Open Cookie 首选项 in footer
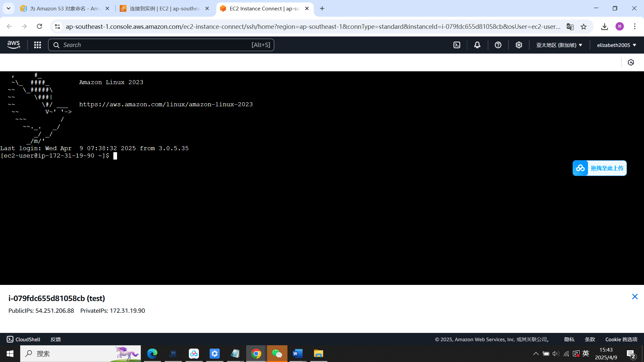This screenshot has width=644, height=362. 621,339
